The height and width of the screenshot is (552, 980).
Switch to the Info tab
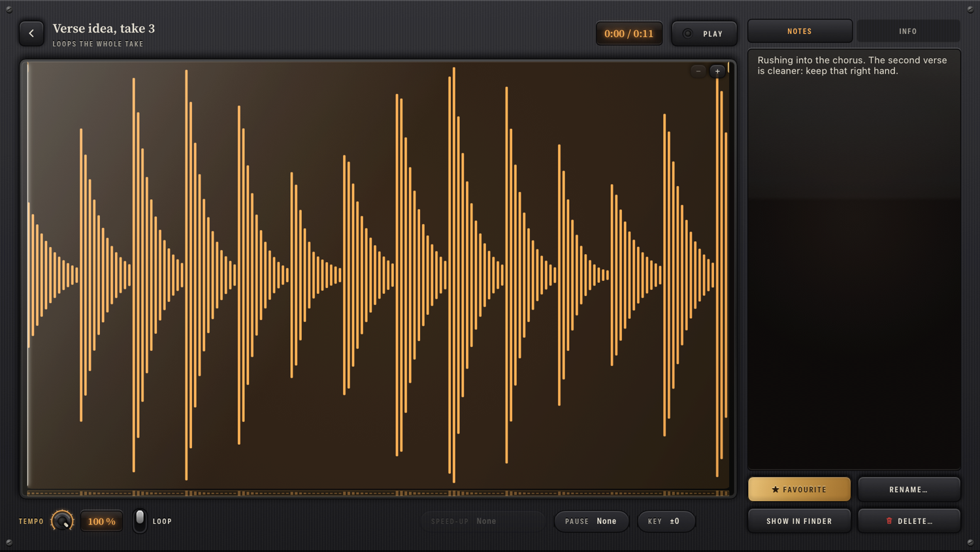coord(908,31)
